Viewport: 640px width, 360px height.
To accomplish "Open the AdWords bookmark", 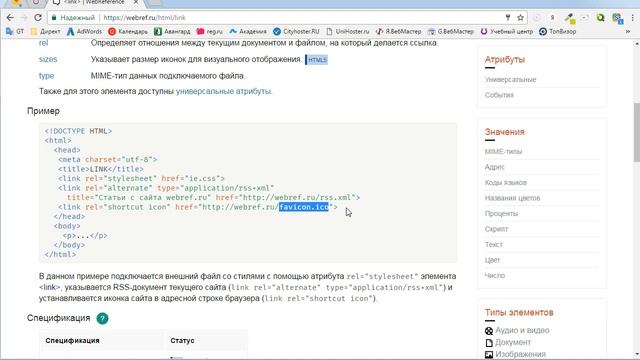I will point(84,31).
